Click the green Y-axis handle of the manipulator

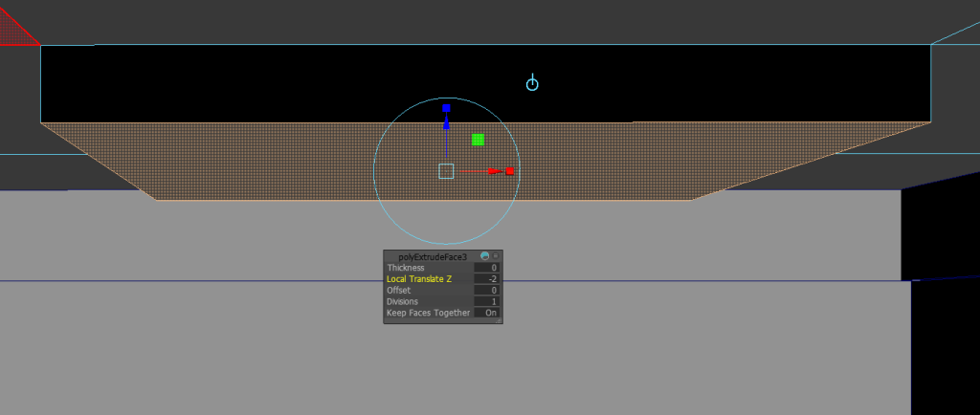479,140
